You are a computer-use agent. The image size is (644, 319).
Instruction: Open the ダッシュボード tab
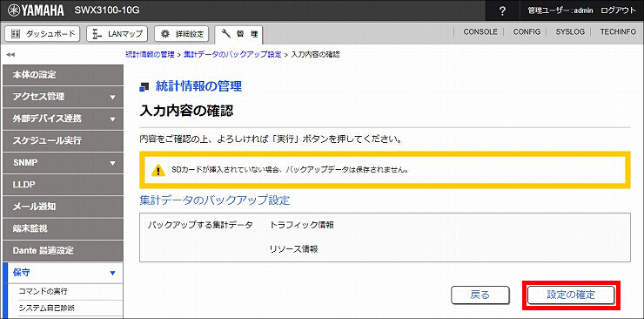point(43,34)
